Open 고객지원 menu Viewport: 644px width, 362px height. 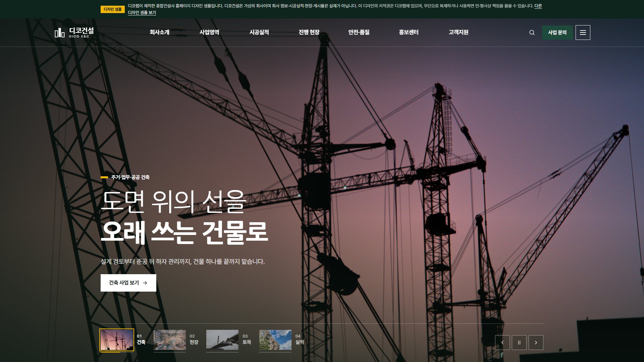pyautogui.click(x=459, y=32)
